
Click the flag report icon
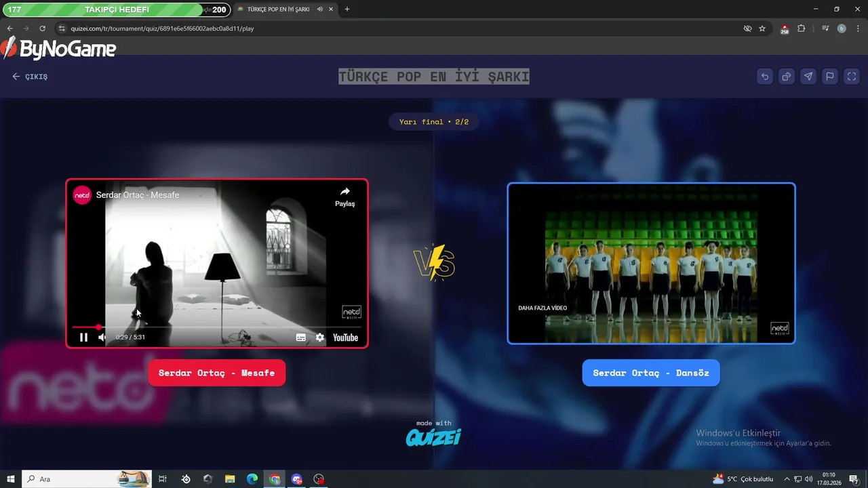click(830, 77)
